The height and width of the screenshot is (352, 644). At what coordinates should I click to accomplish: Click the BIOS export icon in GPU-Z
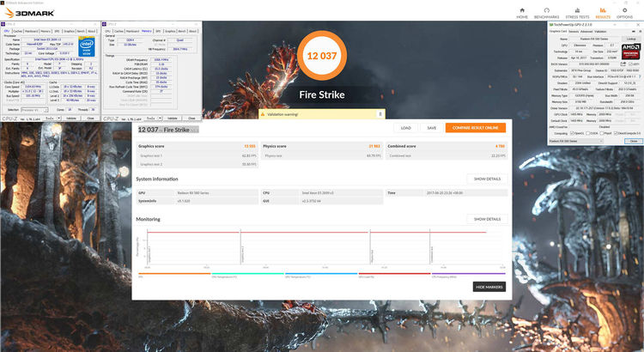click(x=623, y=64)
